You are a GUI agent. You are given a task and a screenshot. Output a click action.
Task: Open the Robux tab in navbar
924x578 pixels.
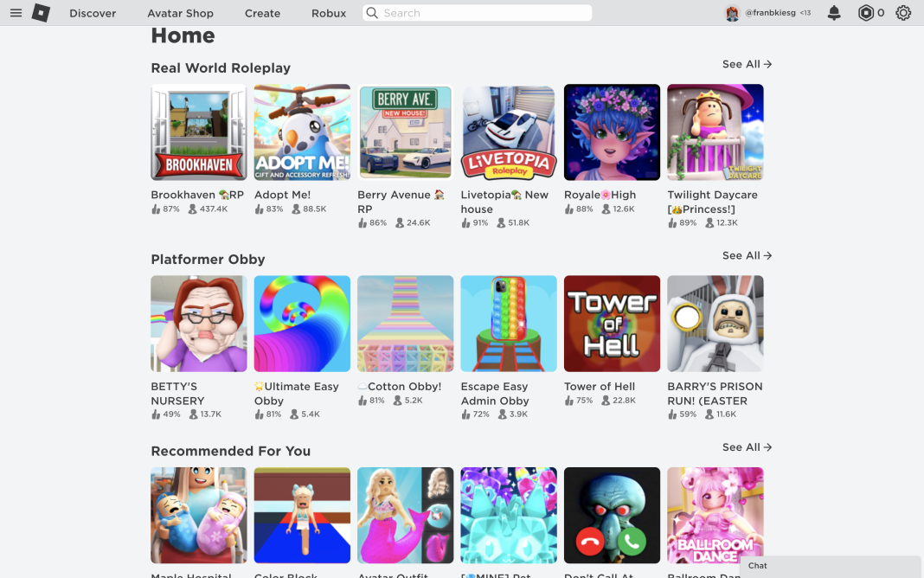[329, 13]
